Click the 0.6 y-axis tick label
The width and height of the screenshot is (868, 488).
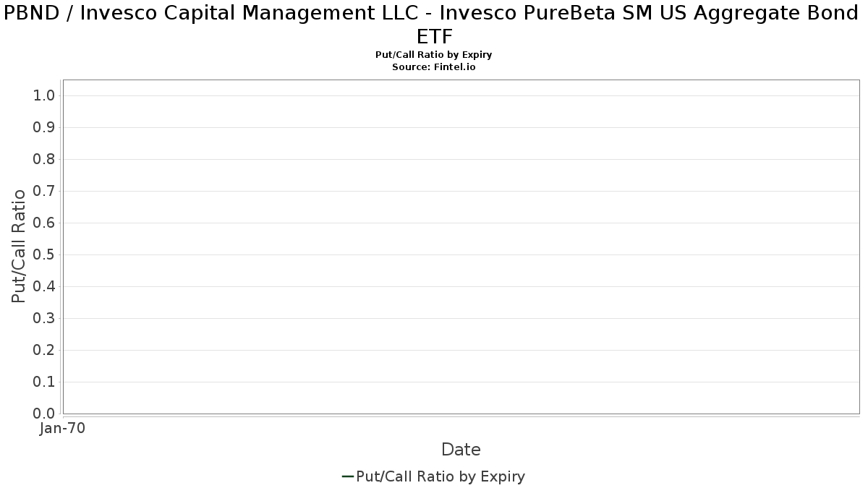(x=44, y=223)
